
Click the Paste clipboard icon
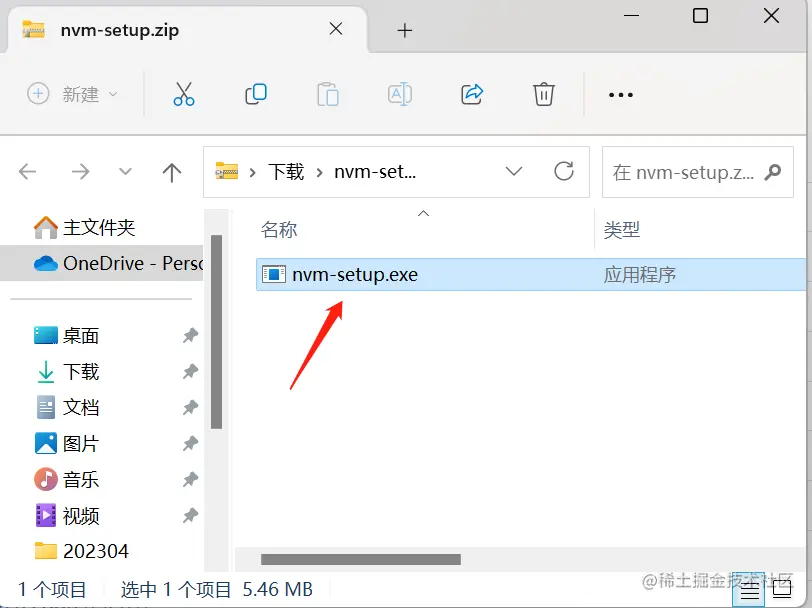point(328,94)
